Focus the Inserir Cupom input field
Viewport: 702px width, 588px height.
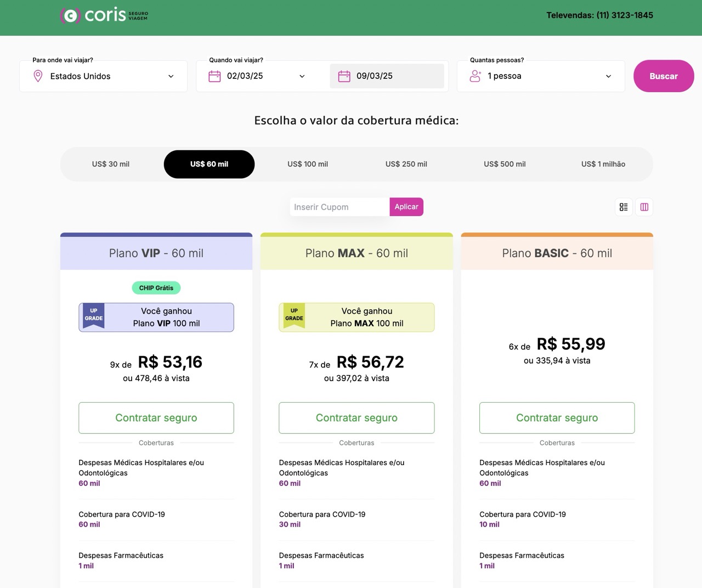point(339,207)
